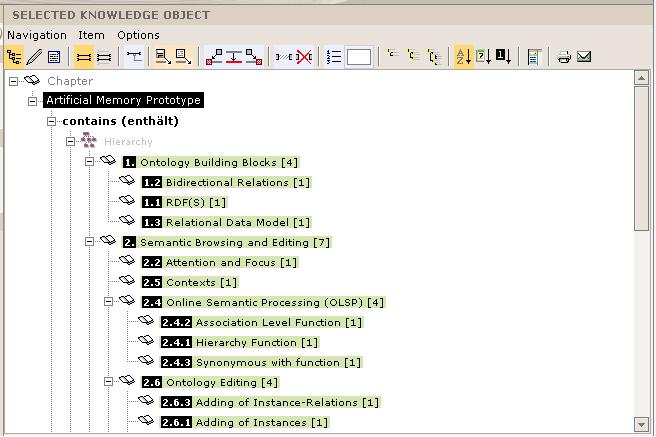Click the link-to-lower-right relation icon

coord(254,56)
